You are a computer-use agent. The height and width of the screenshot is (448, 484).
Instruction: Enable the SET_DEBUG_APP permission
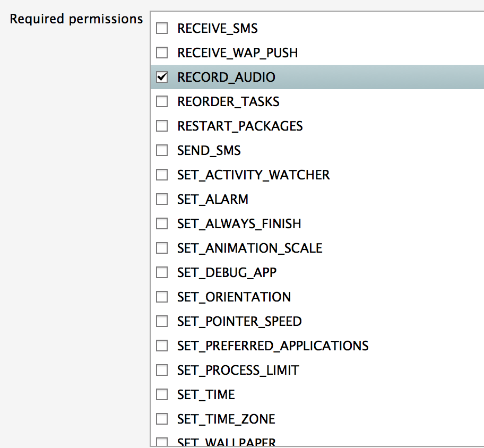pyautogui.click(x=162, y=272)
